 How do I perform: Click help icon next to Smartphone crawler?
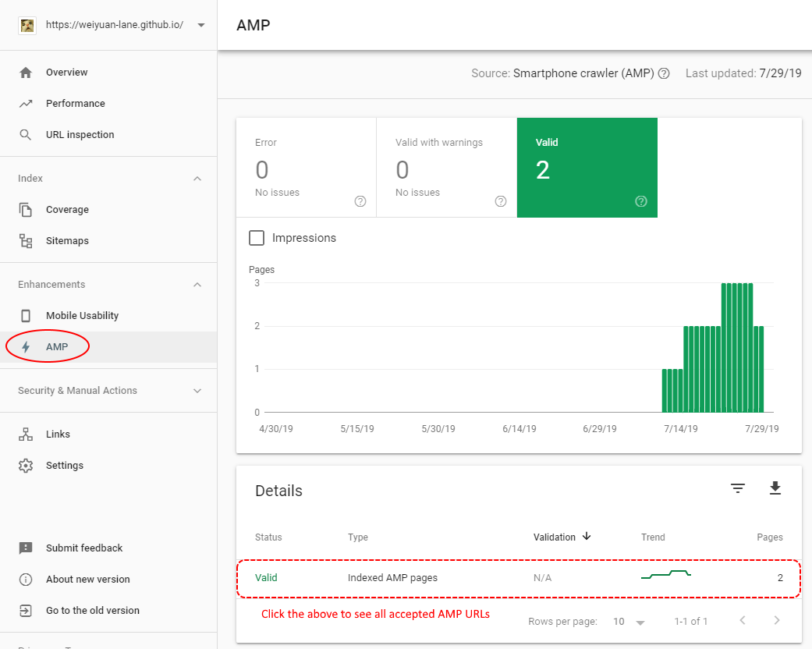point(664,74)
